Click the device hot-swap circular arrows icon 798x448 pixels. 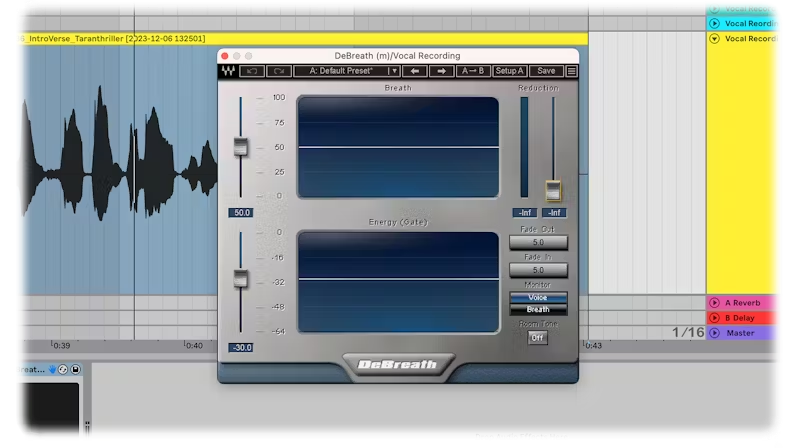(63, 370)
